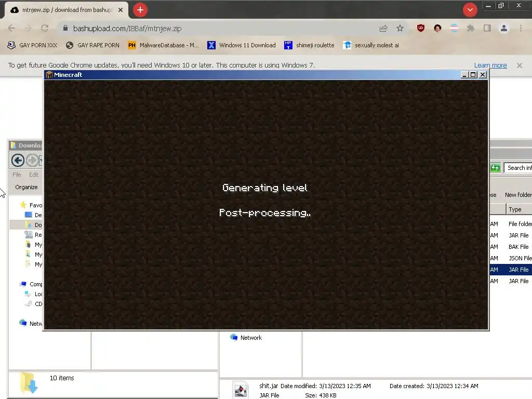Screen dimensions: 532x399
Task: Click the JAR file icon in details pane
Action: [241, 390]
